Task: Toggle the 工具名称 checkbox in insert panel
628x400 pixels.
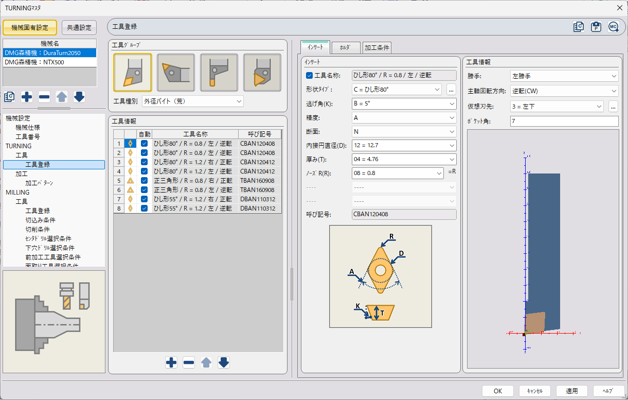Action: (309, 75)
